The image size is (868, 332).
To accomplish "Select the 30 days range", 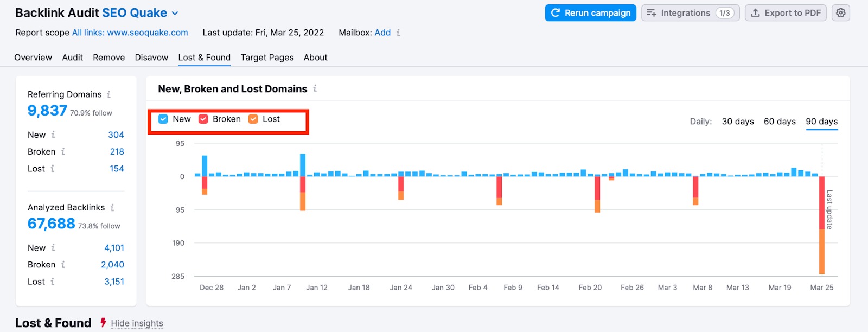I will click(737, 122).
